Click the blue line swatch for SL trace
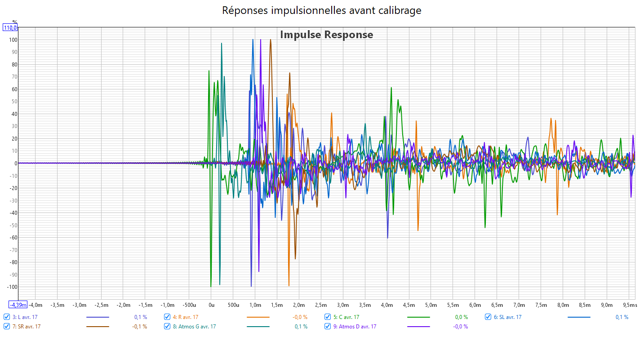Image resolution: width=644 pixels, height=341 pixels. (579, 317)
